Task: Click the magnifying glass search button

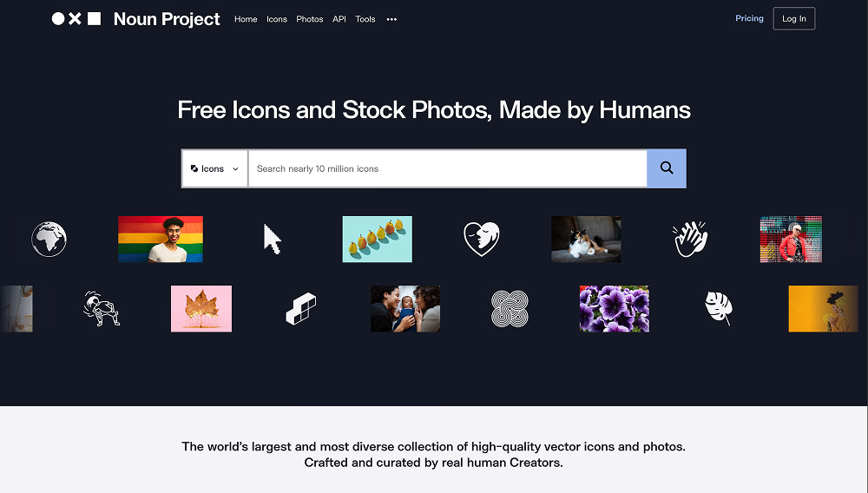Action: (667, 168)
